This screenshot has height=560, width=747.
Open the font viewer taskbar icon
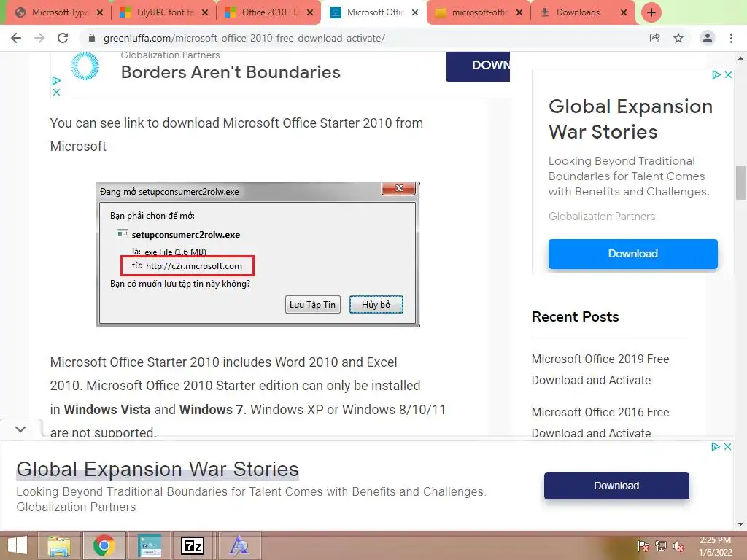pyautogui.click(x=239, y=545)
